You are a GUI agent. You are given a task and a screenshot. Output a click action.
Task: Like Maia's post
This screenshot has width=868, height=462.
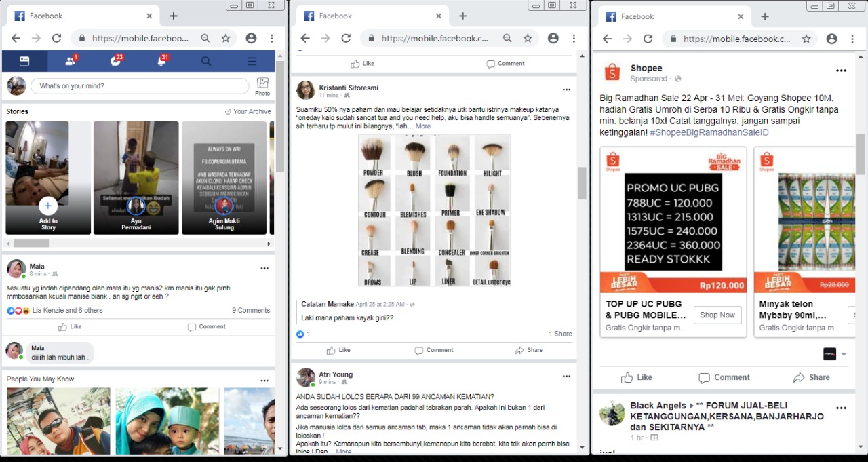tap(70, 327)
